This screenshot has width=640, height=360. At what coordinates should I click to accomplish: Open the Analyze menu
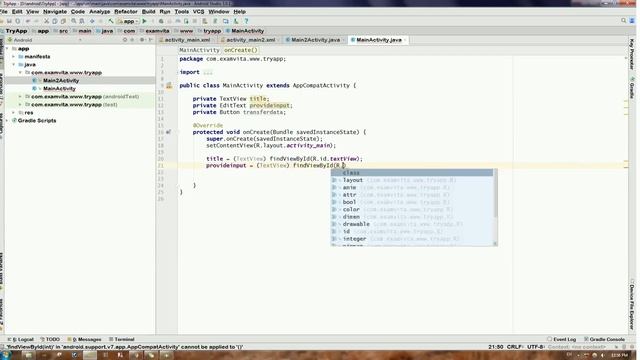(100, 12)
